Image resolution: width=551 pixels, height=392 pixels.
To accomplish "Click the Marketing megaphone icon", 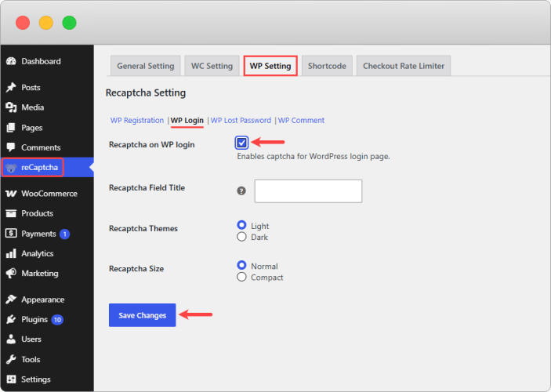I will point(11,274).
